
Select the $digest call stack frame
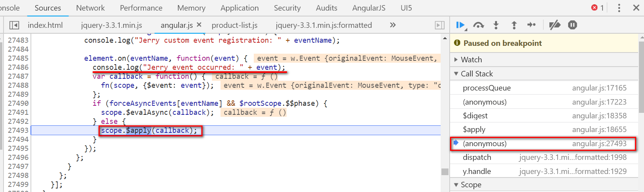tap(544, 116)
